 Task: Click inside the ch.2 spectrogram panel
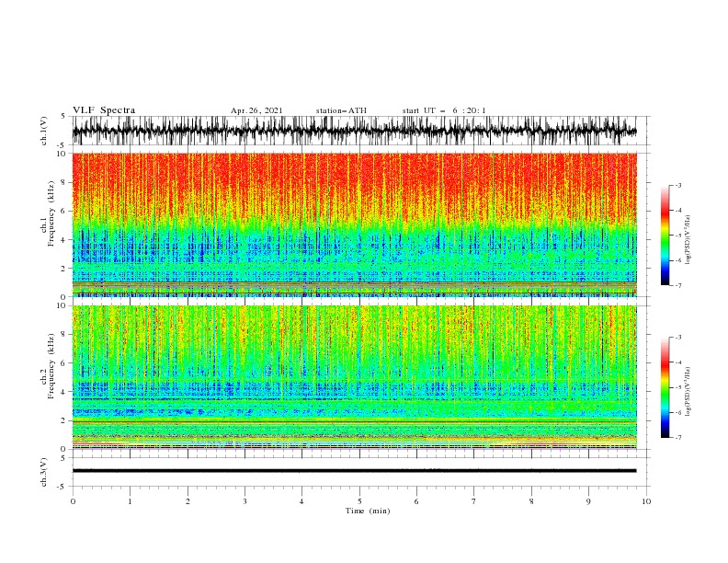354,377
